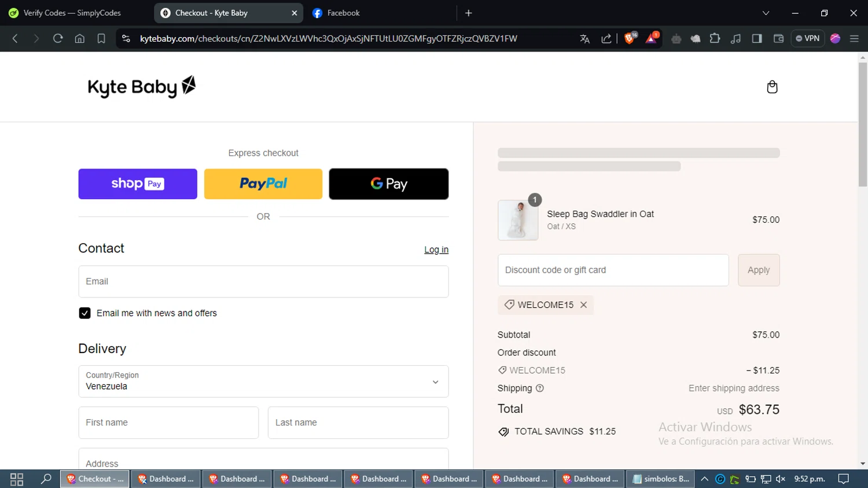The image size is (868, 488).
Task: Open the profile avatar icon
Action: pos(835,39)
